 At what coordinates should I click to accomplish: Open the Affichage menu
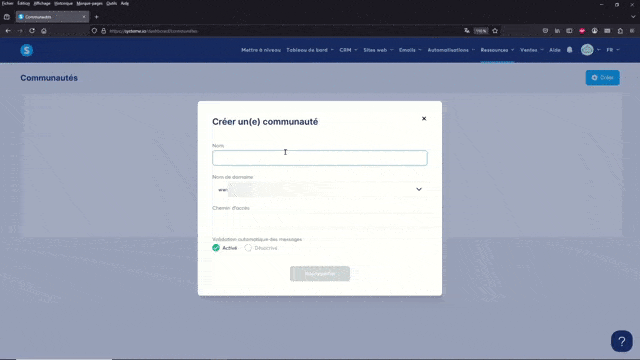tap(42, 3)
